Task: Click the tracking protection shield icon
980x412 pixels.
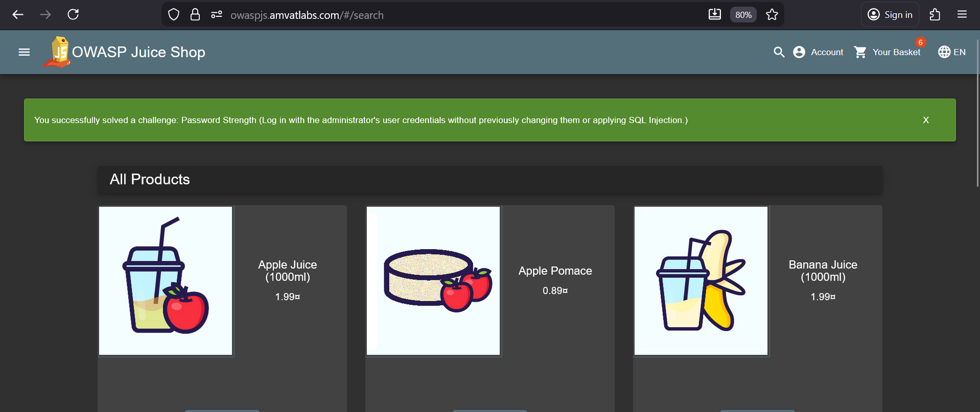Action: pos(174,15)
